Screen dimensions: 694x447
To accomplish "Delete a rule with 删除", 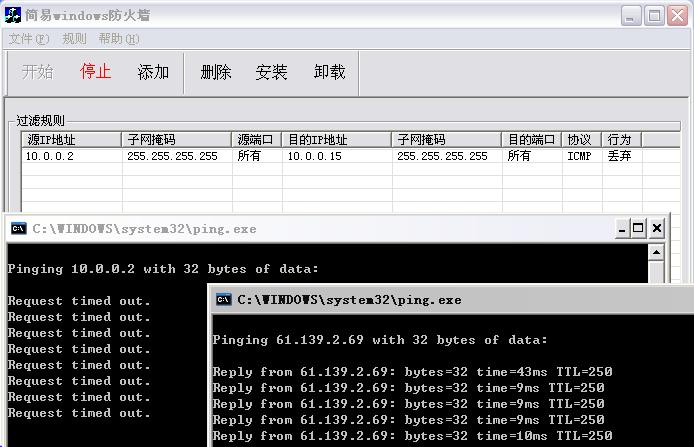I will (216, 72).
